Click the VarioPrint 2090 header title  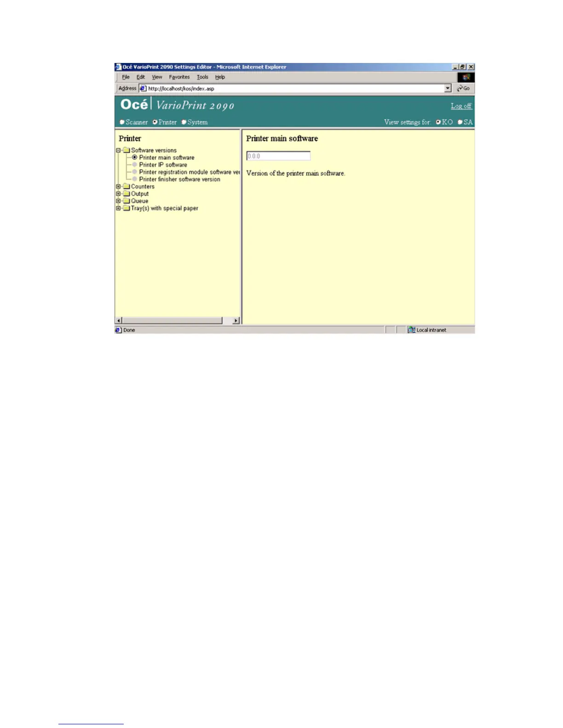[195, 105]
